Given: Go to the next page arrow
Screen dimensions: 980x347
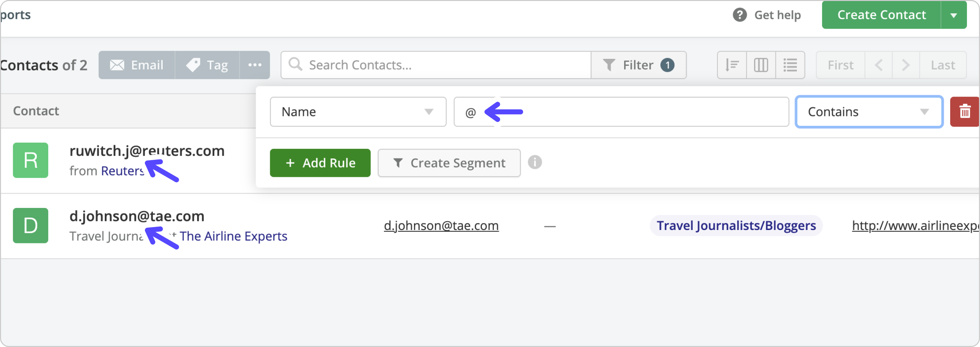Looking at the screenshot, I should 906,65.
